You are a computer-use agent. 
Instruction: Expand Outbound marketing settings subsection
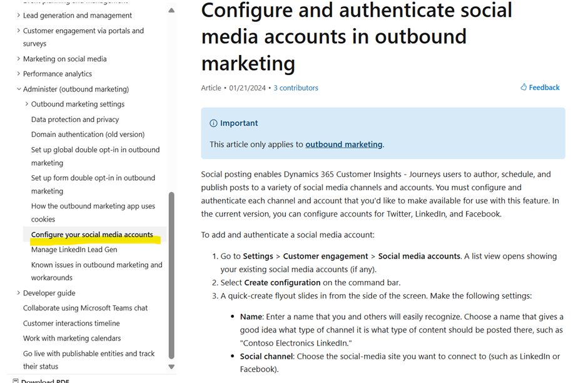click(26, 104)
